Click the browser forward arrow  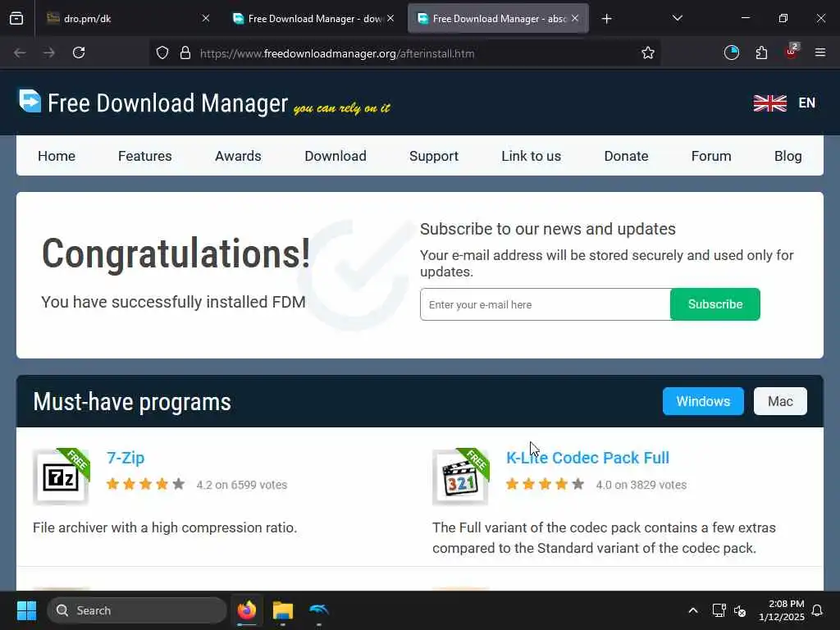tap(48, 52)
